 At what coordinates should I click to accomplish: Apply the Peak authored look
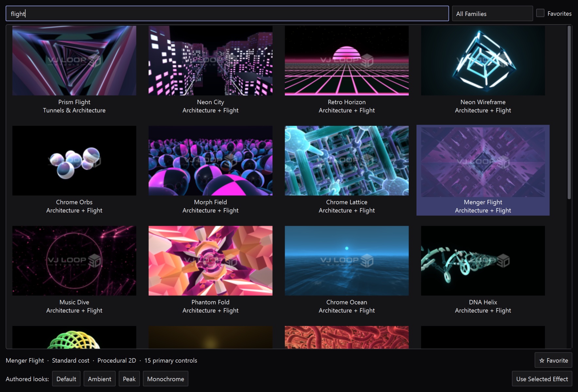pyautogui.click(x=129, y=379)
